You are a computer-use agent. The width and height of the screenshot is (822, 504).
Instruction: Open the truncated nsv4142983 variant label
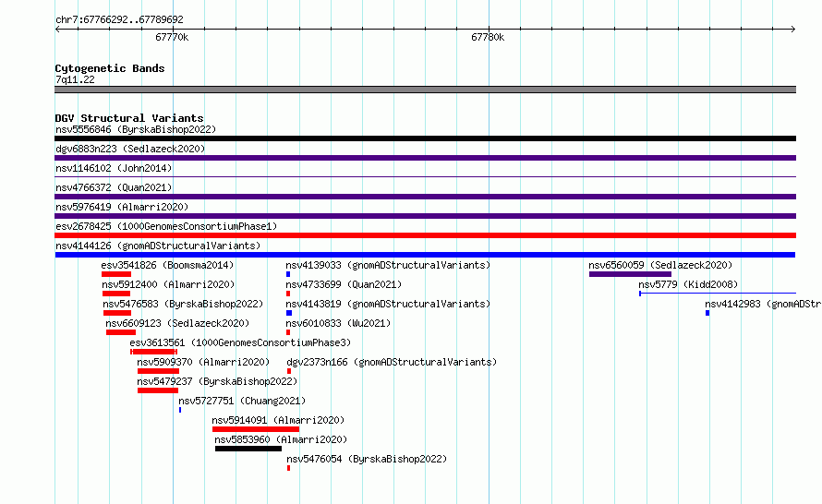(763, 304)
